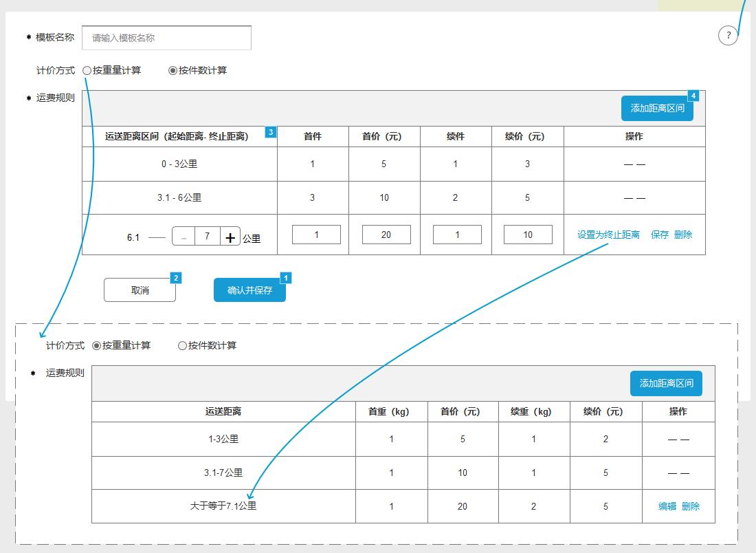Click 模板名称 field label

54,38
